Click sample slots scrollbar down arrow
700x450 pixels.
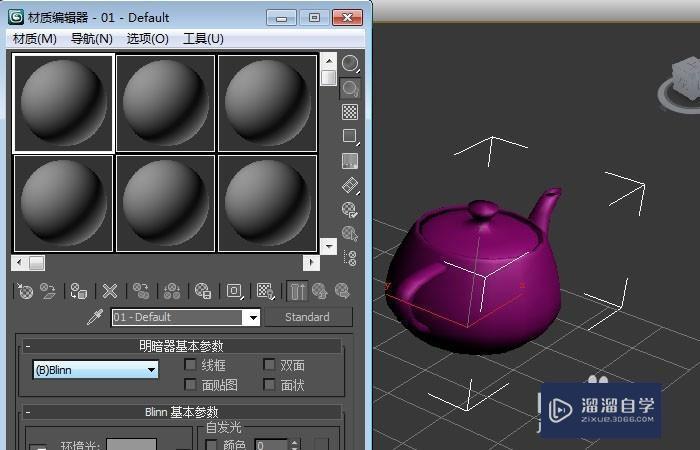tap(329, 246)
